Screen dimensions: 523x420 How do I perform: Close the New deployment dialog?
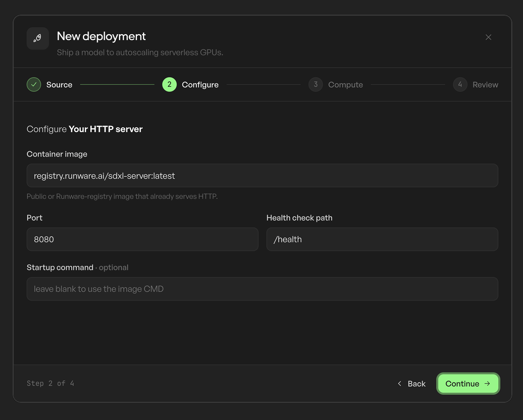488,37
